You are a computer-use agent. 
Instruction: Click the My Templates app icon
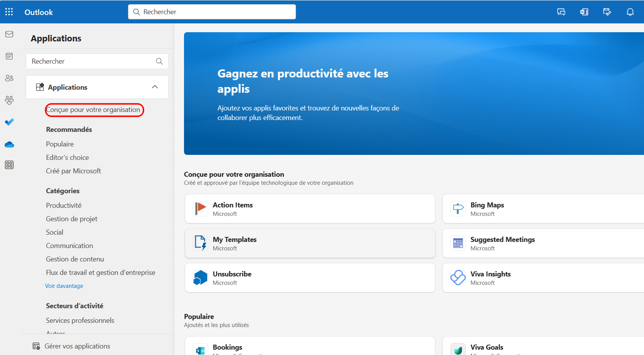(x=200, y=243)
